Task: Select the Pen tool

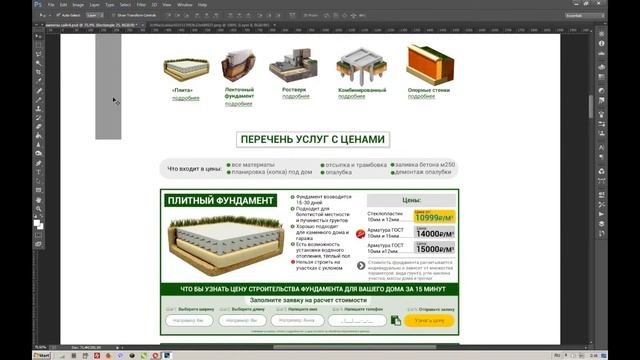Action: (38, 163)
